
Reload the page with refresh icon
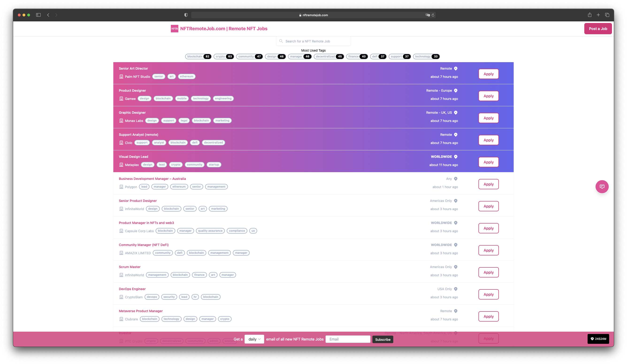pyautogui.click(x=433, y=15)
